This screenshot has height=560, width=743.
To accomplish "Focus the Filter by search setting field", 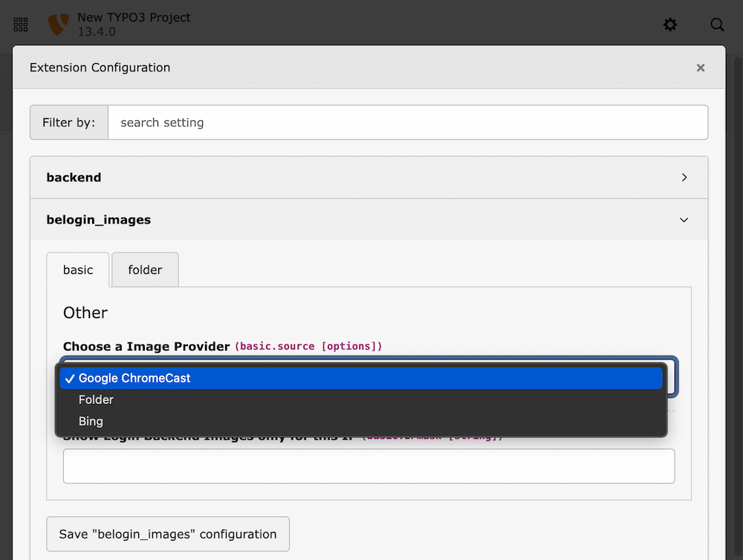I will coord(408,123).
